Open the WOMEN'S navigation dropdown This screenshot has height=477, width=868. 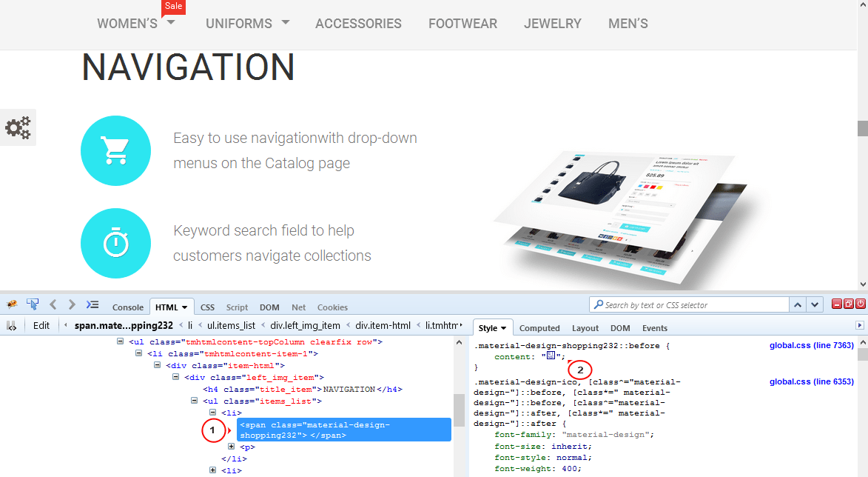tap(169, 23)
